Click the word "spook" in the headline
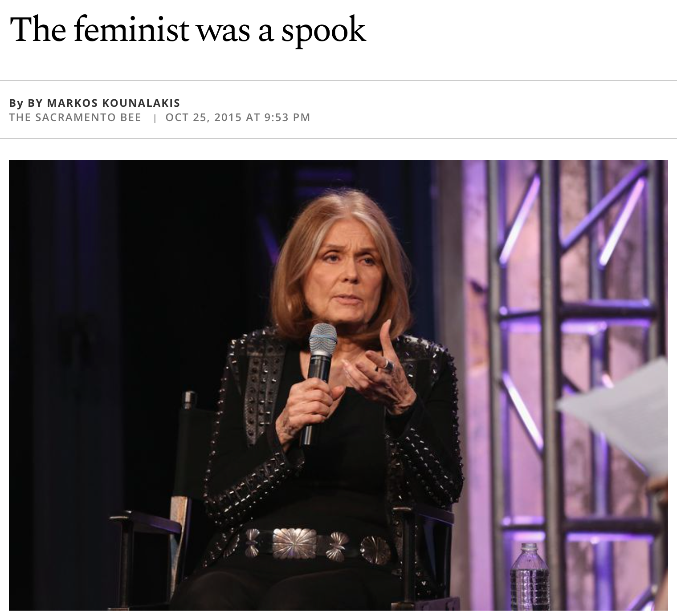 tap(323, 30)
